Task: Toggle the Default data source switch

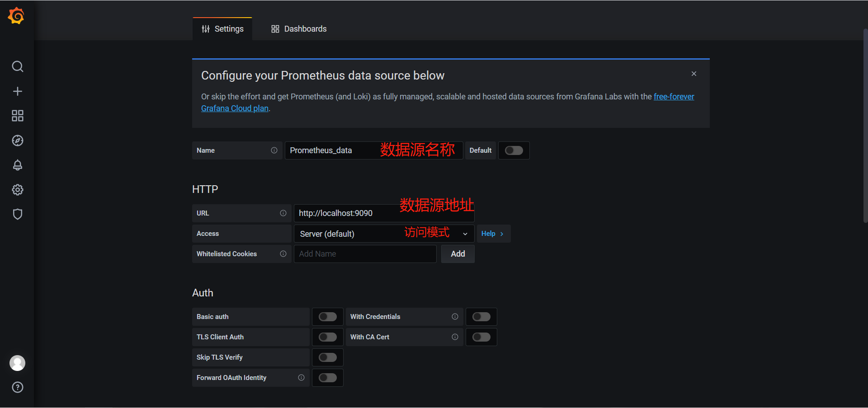Action: 514,150
